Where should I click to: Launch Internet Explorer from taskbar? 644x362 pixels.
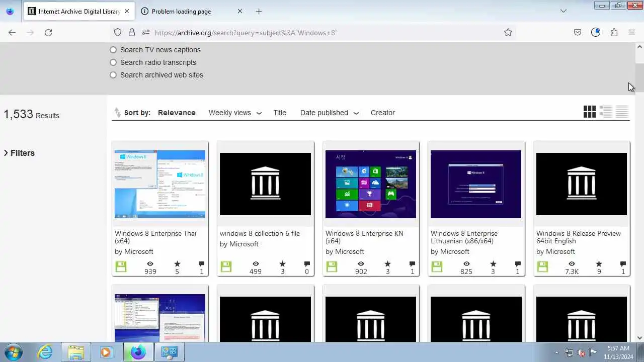click(45, 352)
